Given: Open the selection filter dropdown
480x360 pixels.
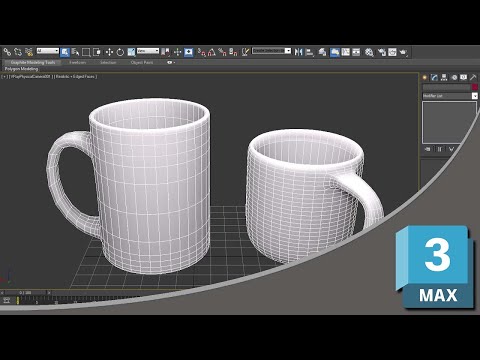Looking at the screenshot, I should point(48,51).
